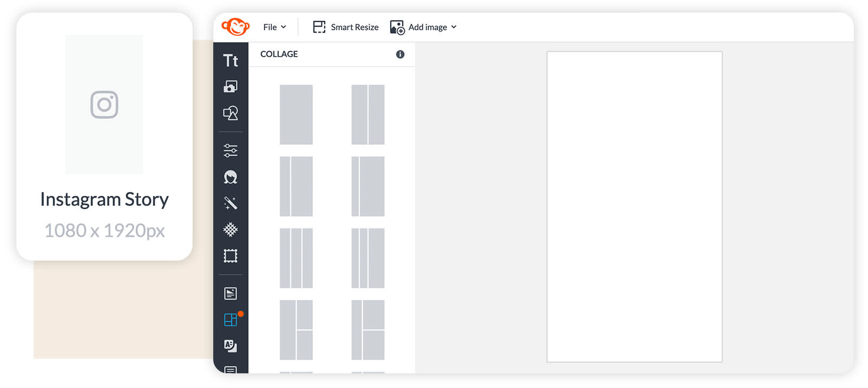Open the Edits sliders tool
The height and width of the screenshot is (388, 868).
(x=231, y=150)
